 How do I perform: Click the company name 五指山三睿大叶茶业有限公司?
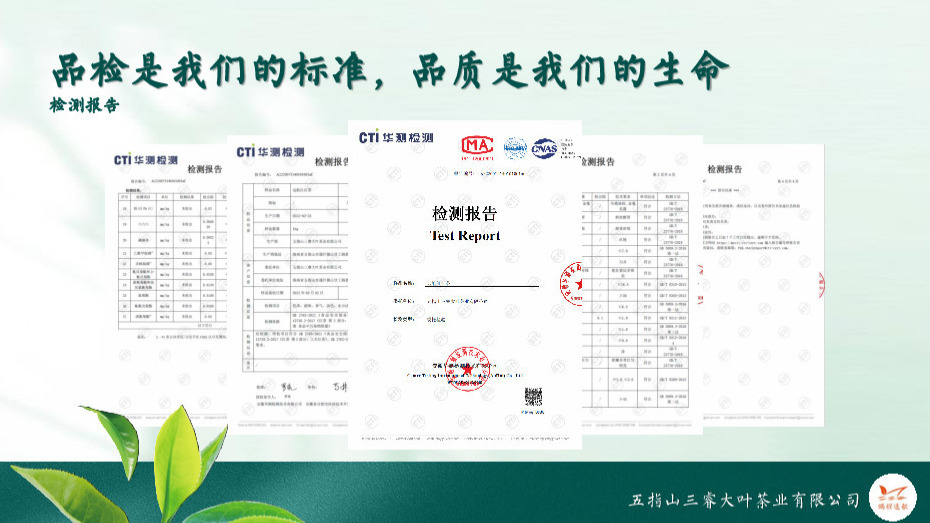pyautogui.click(x=744, y=499)
